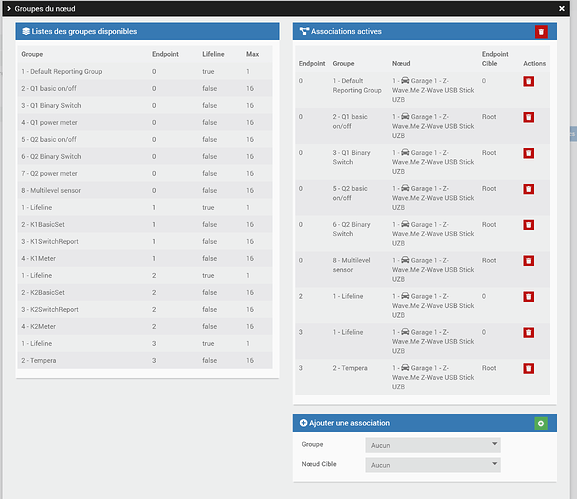Click the Ajouter une association panel title
The width and height of the screenshot is (577, 499).
point(349,423)
